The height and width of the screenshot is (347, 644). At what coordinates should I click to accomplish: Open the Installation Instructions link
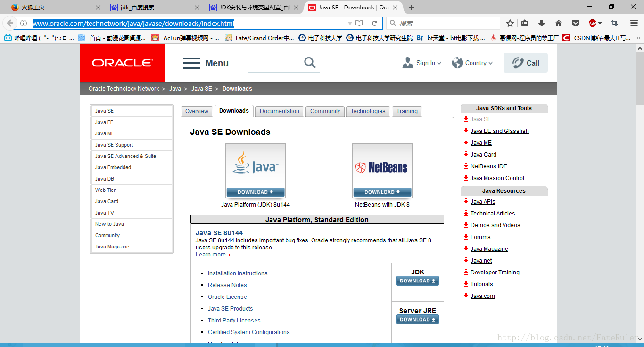tap(238, 273)
